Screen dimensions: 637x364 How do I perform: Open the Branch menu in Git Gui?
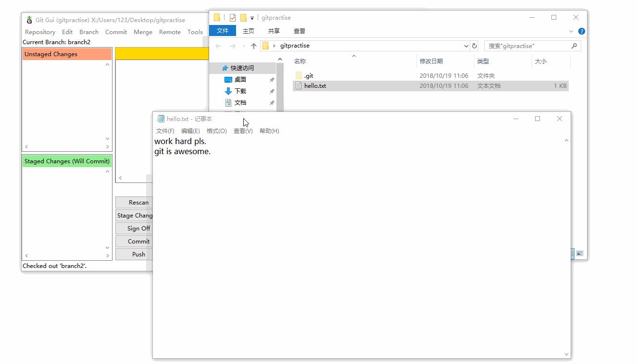click(x=89, y=32)
